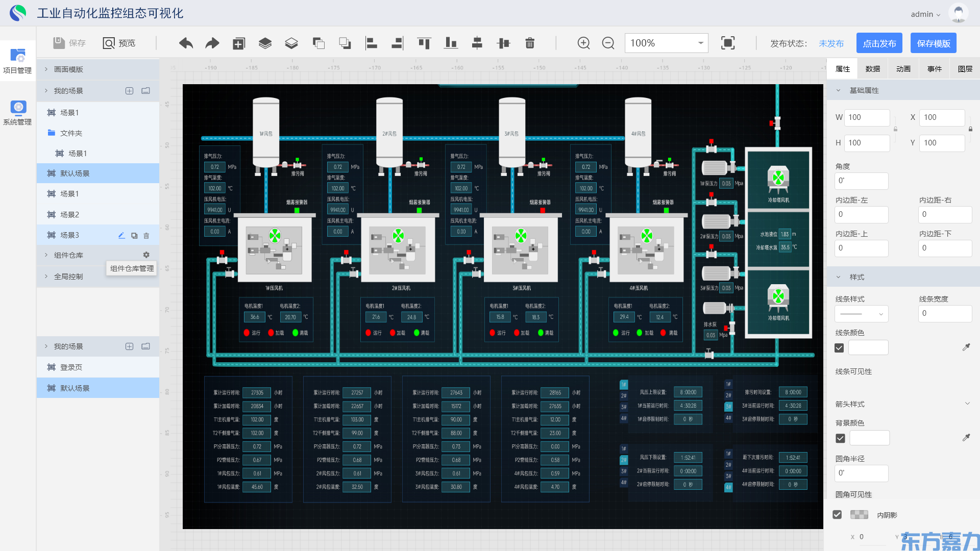Open 组件仓库 settings gear icon
Viewport: 980px width, 551px height.
[x=146, y=255]
